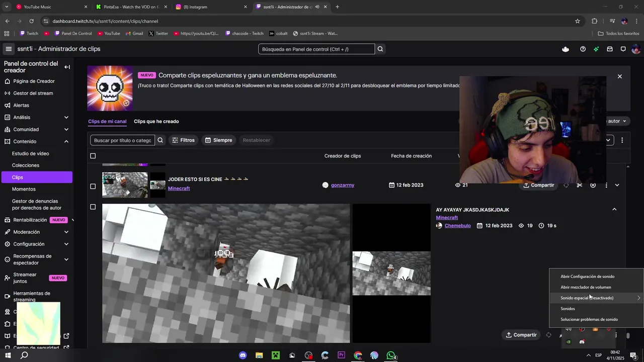Open Chrome media controls icon
The width and height of the screenshot is (644, 362).
(x=612, y=21)
